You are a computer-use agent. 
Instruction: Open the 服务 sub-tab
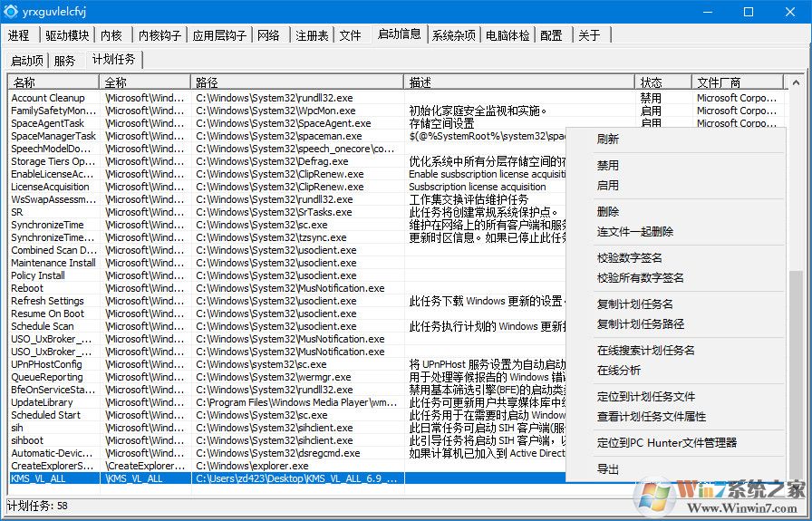(x=65, y=61)
